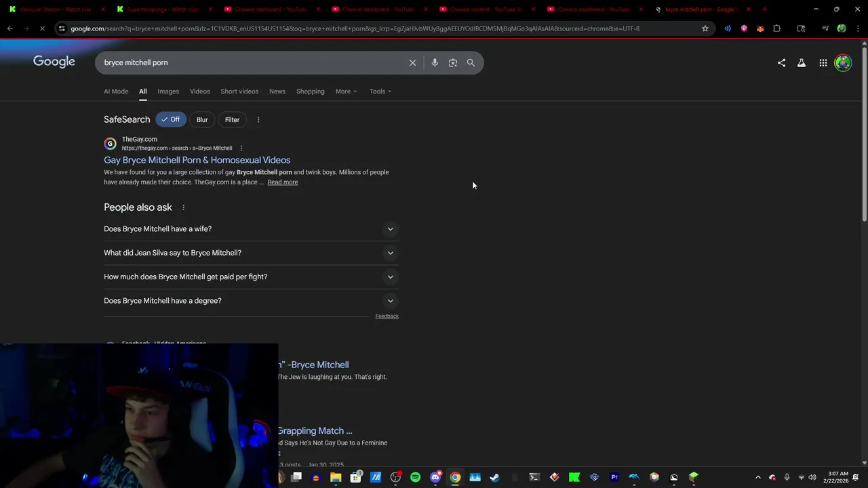Set SafeSearch to Off
Viewport: 868px width, 488px height.
[171, 120]
